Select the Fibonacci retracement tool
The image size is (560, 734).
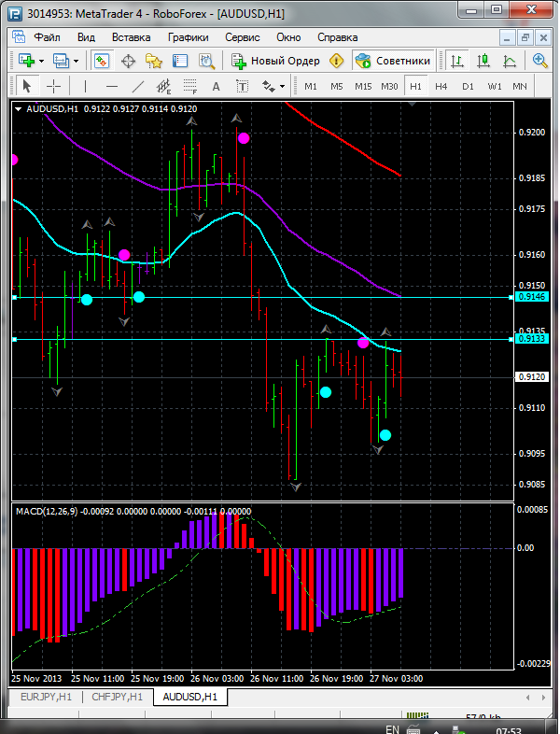coord(190,86)
